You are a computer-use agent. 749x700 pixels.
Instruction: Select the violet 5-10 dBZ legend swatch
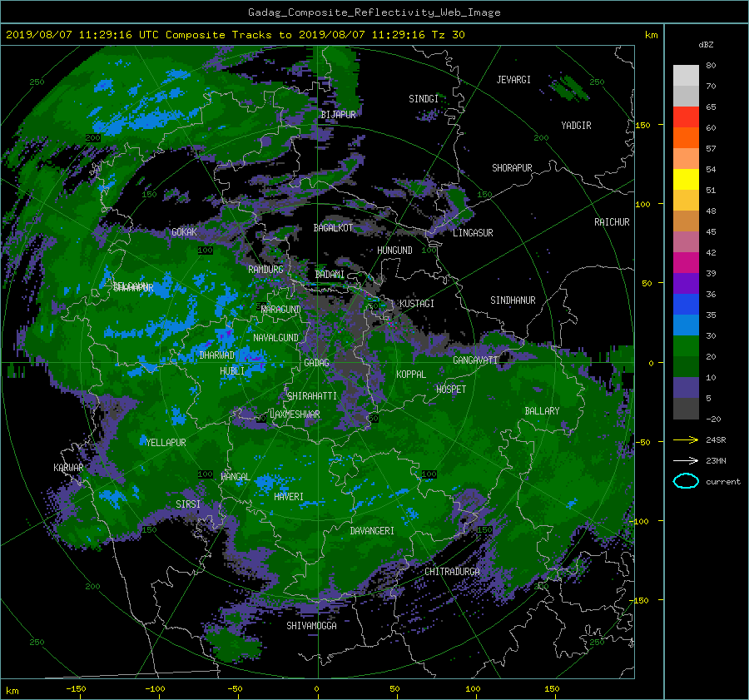coord(686,388)
